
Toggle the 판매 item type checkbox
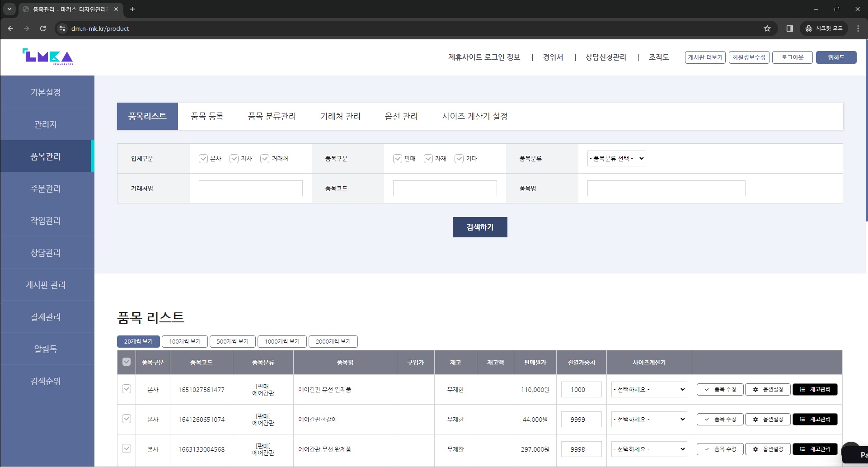coord(398,159)
